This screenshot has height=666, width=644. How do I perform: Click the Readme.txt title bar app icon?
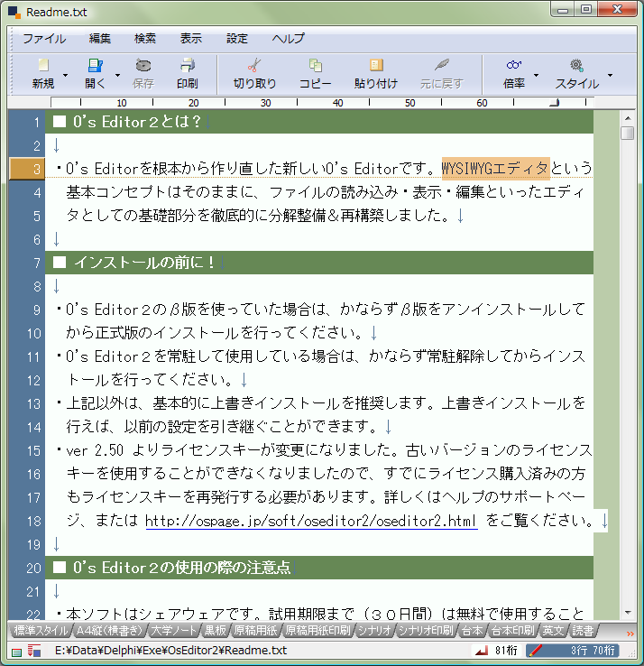coord(14,12)
